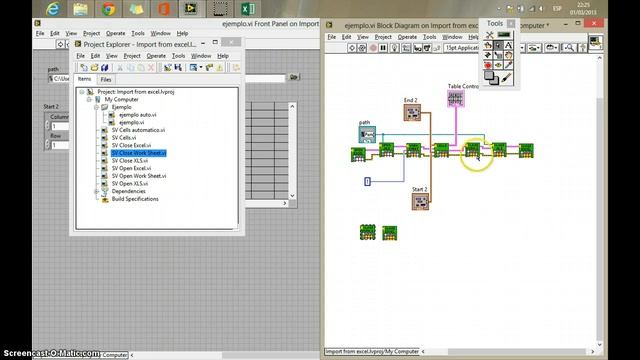Image resolution: width=640 pixels, height=360 pixels.
Task: Open the 15pt Application font dropdown
Action: (461, 48)
